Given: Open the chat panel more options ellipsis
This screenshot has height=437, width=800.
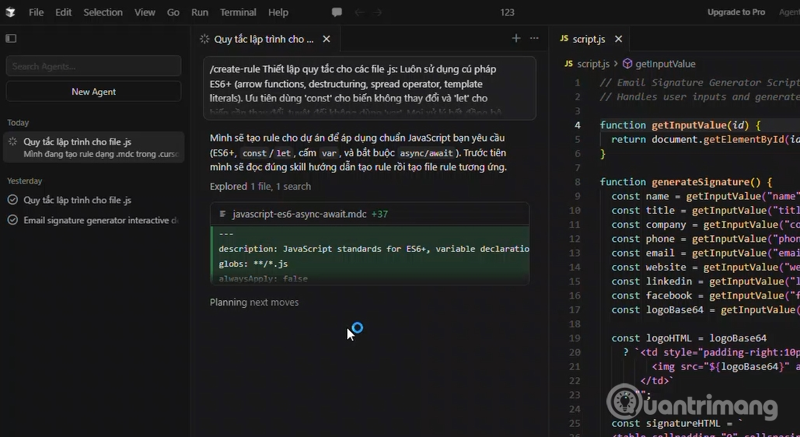Looking at the screenshot, I should click(x=535, y=39).
